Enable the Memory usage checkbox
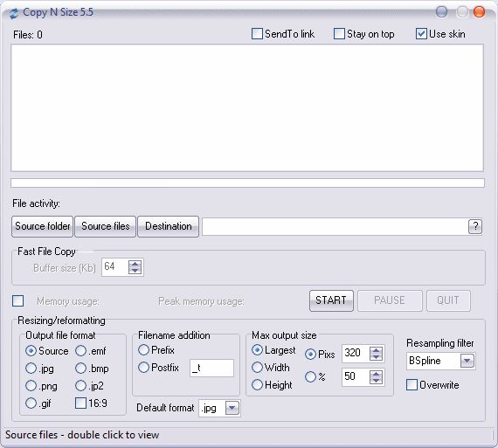 click(x=17, y=300)
